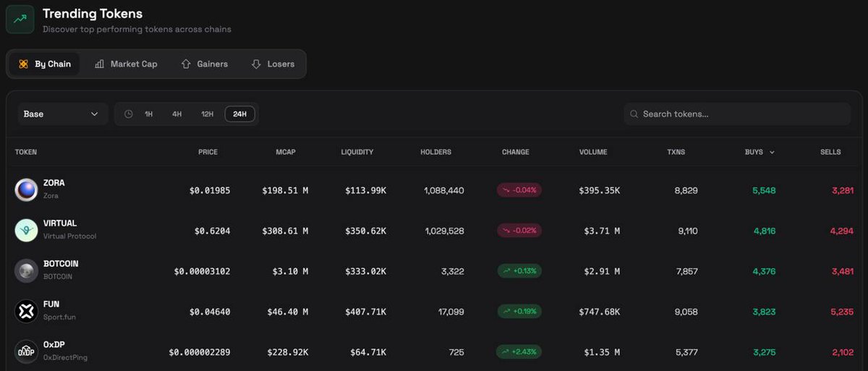Click the 1,088,440 holders value
The height and width of the screenshot is (371, 868).
[444, 191]
